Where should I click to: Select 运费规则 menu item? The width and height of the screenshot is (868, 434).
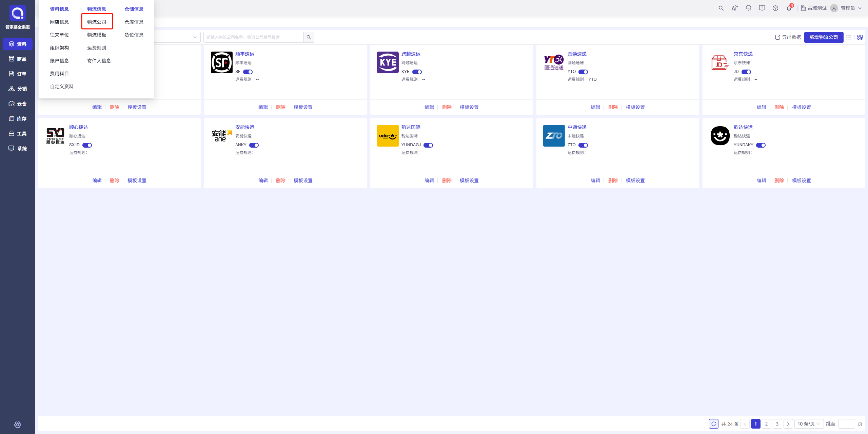click(97, 48)
